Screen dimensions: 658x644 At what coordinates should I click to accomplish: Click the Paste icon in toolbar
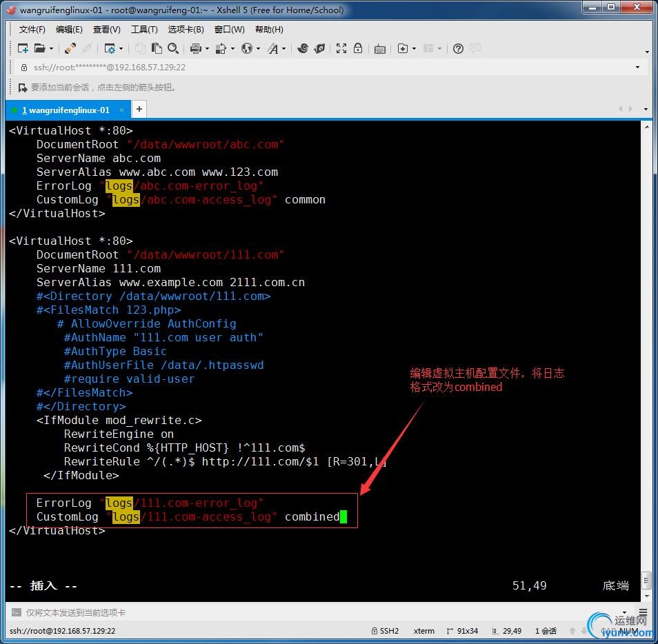point(157,48)
